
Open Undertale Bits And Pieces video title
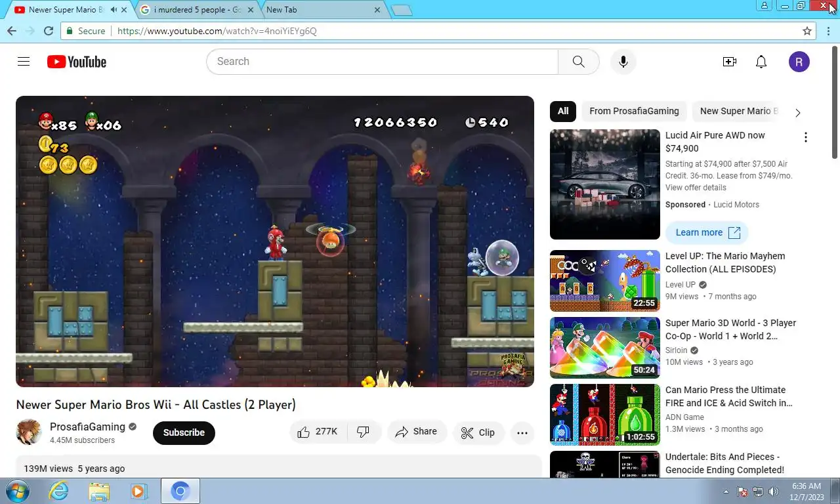point(724,463)
